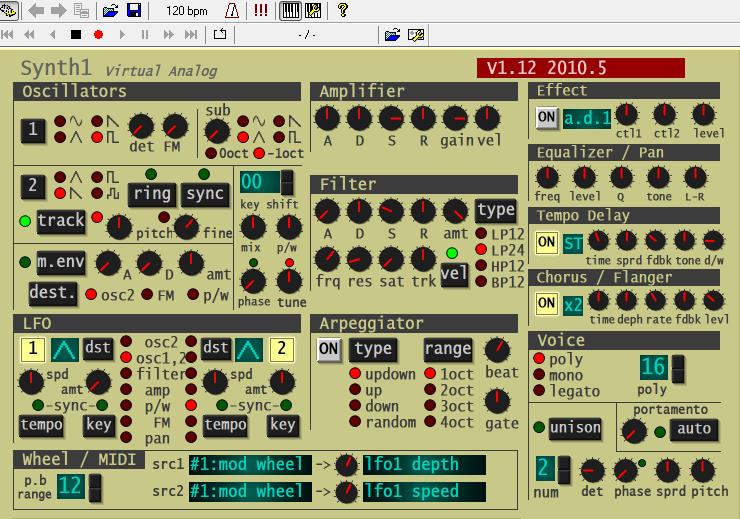Toggle the metronome icon
Screen dimensions: 740x519
pos(232,10)
